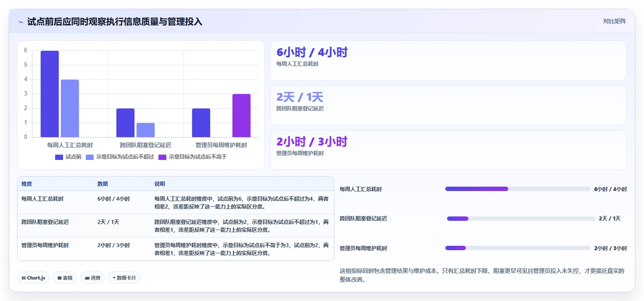Open the 2天 / 1天 data card

[448, 105]
